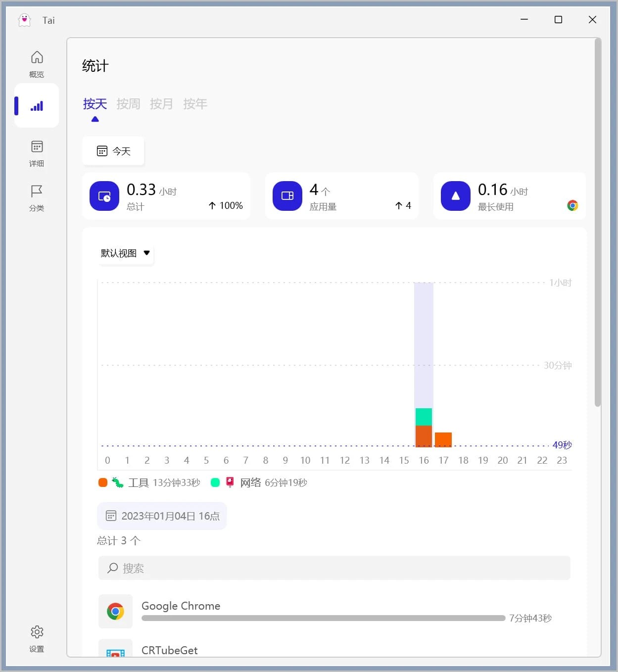Click the calendar icon in 今天 button
The image size is (618, 672).
pyautogui.click(x=102, y=151)
